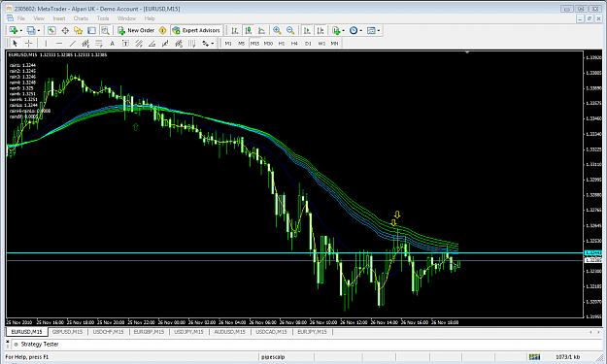Viewport: 607px width, 364px height.
Task: Open MetaEditor via yellow diamond icon
Action: (162, 30)
